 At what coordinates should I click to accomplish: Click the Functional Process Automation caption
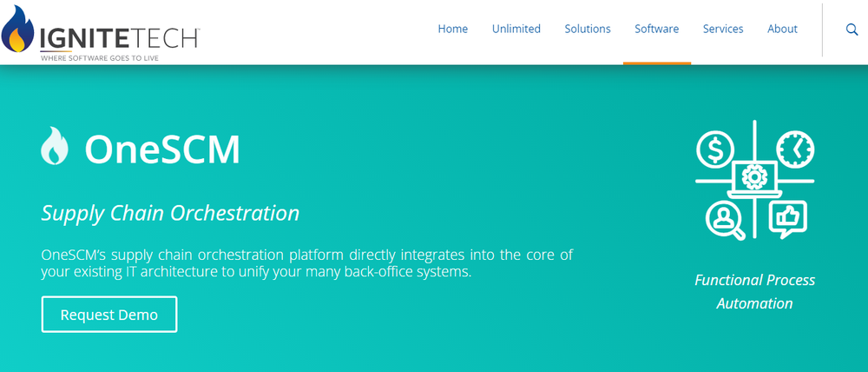point(754,292)
